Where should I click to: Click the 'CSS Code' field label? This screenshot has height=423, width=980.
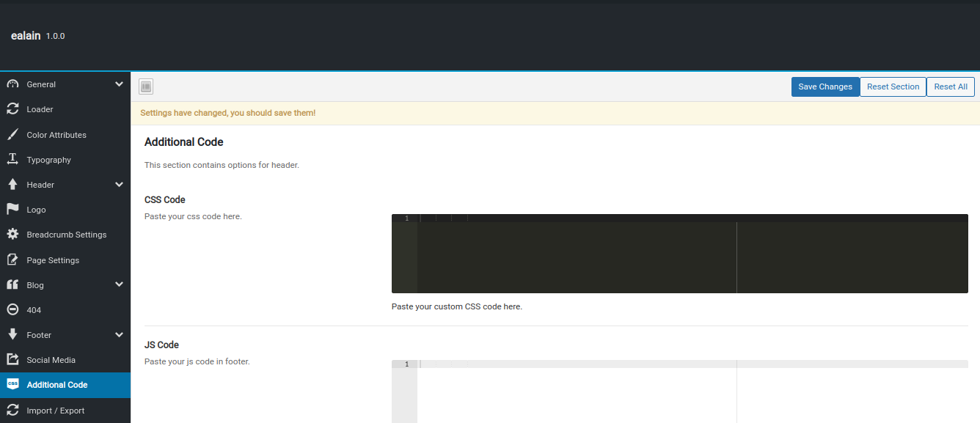pos(165,199)
